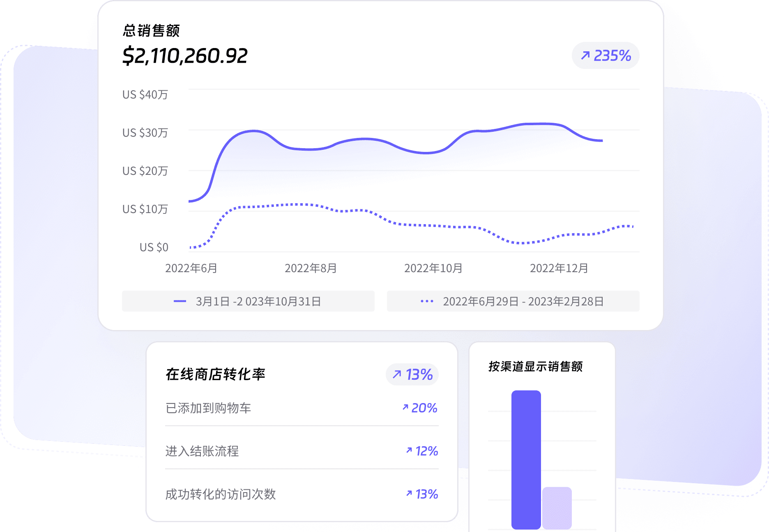Click the US $40万 axis label
Viewport: 769px width, 532px height.
coord(145,95)
